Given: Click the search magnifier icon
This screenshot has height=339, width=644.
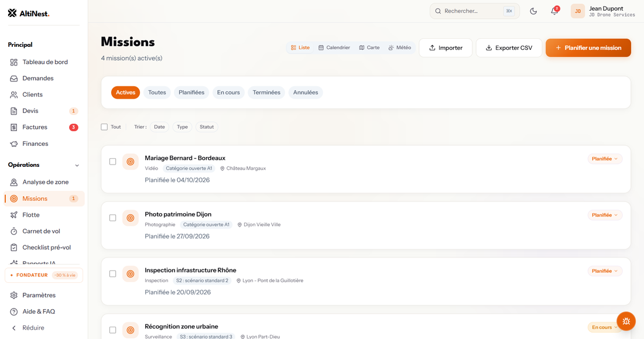Looking at the screenshot, I should point(438,11).
